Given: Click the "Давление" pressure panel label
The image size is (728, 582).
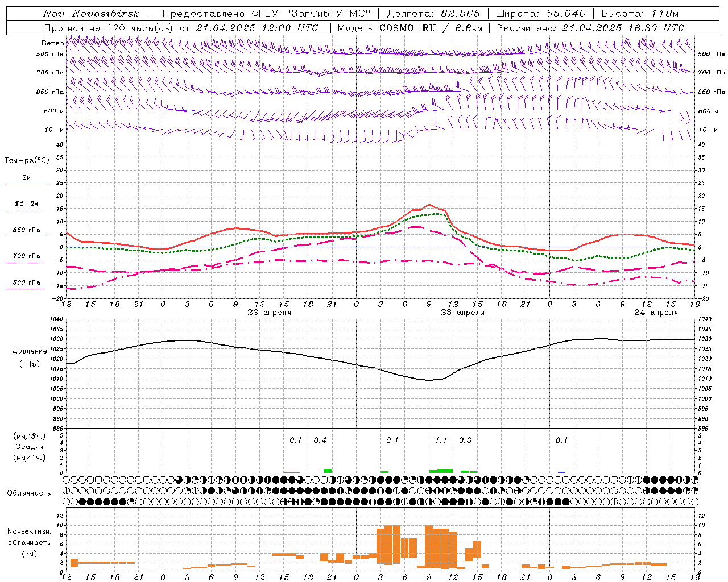Looking at the screenshot, I should 30,351.
